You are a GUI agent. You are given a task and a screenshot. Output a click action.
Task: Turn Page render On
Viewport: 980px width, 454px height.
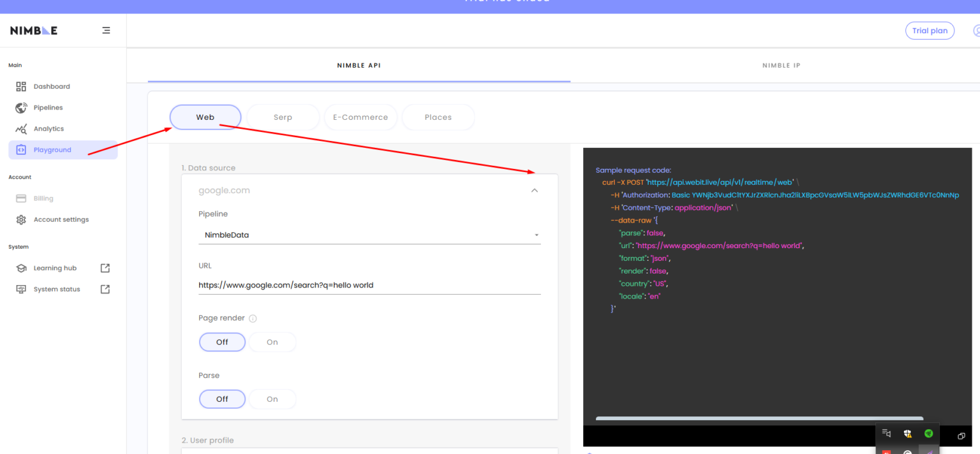tap(272, 342)
